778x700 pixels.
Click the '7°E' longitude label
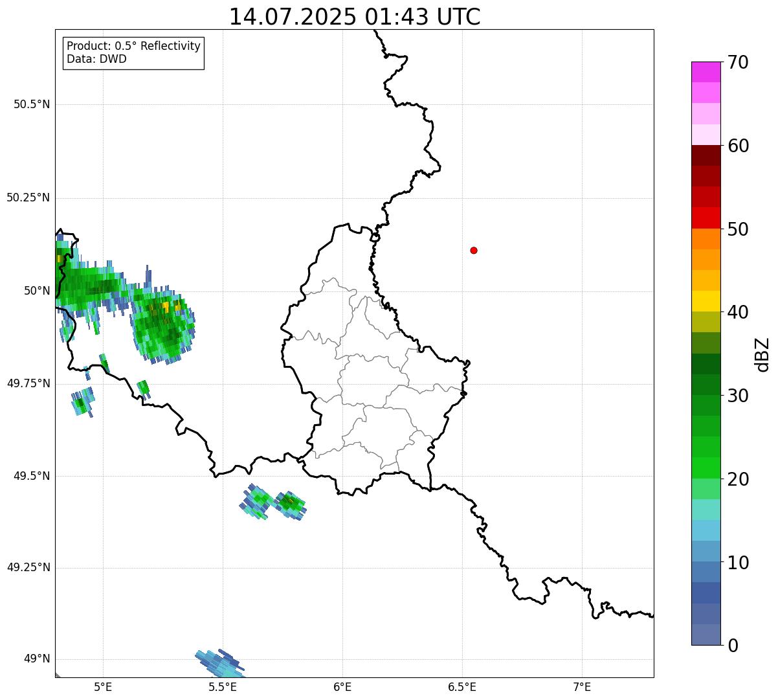(582, 687)
